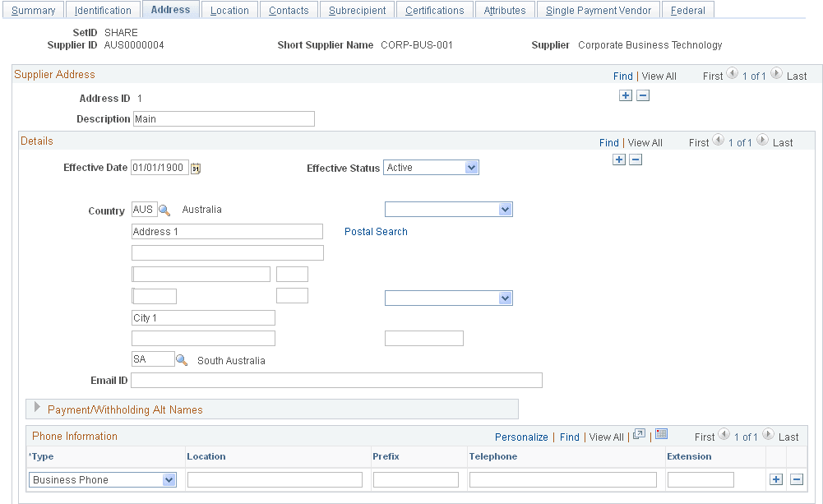Image resolution: width=823 pixels, height=504 pixels.
Task: Click View All in the Supplier Address header
Action: point(659,76)
